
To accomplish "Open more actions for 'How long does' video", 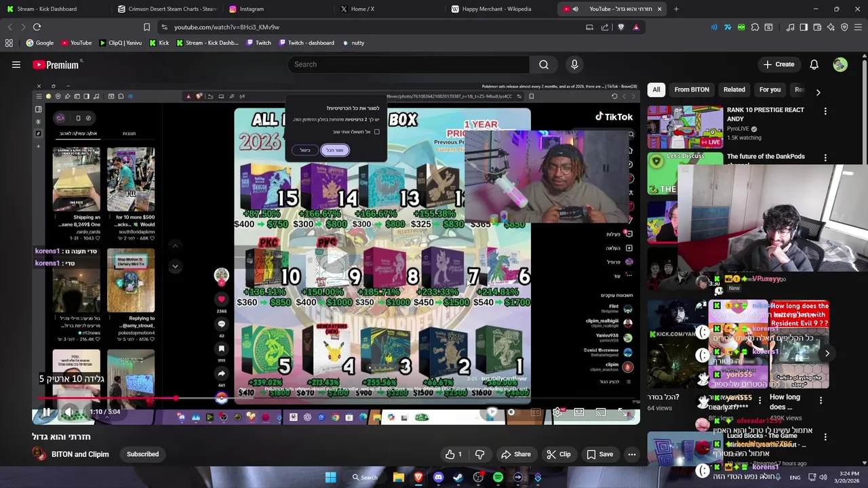I will coord(821,400).
